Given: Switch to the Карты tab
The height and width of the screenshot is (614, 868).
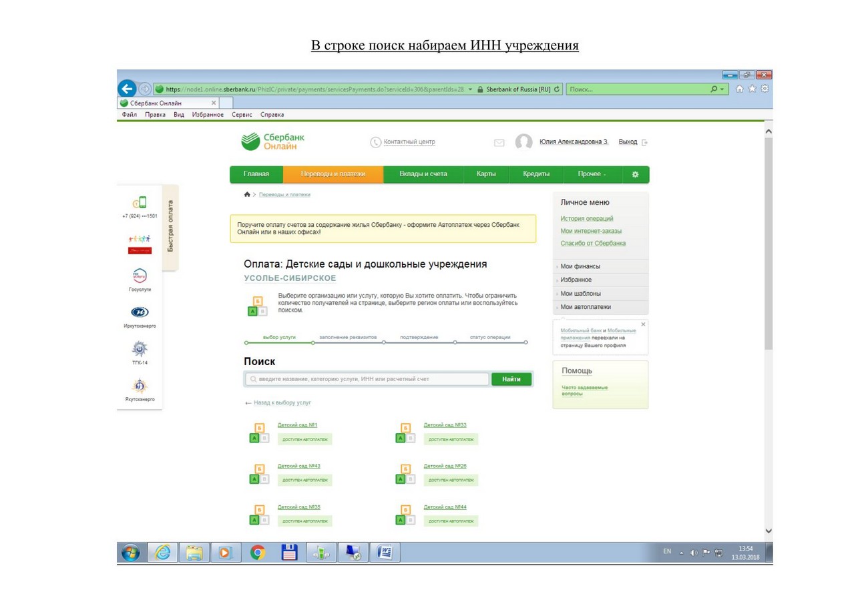Looking at the screenshot, I should (486, 174).
